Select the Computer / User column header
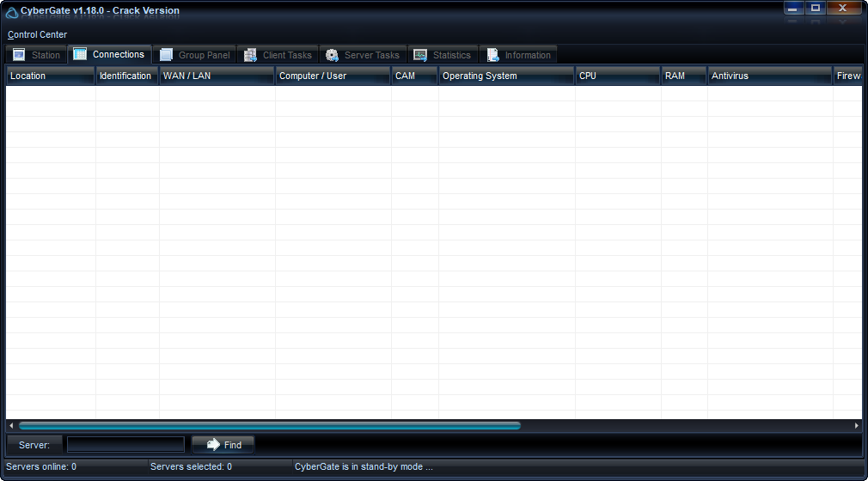This screenshot has width=868, height=481. [333, 76]
